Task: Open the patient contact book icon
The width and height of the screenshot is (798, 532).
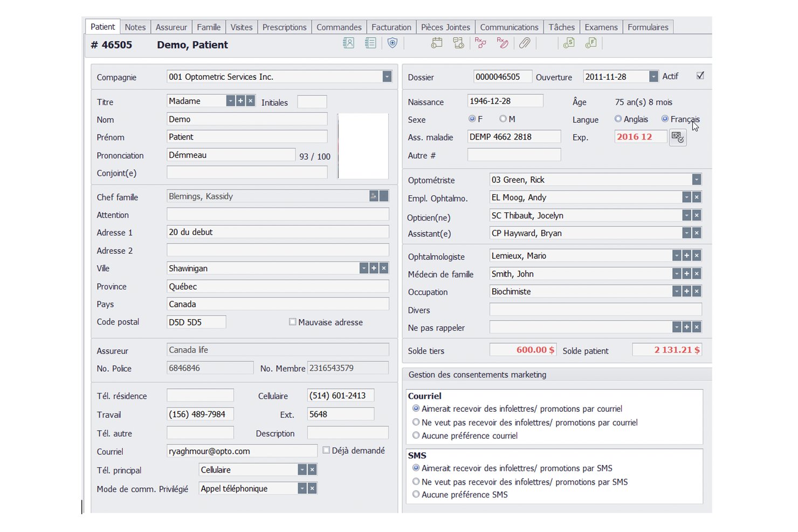Action: click(x=348, y=43)
